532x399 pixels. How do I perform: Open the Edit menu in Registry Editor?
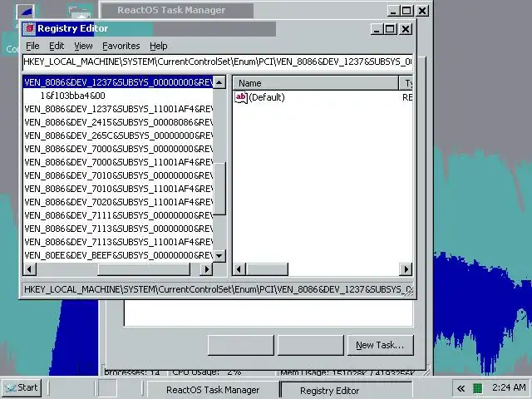point(57,46)
